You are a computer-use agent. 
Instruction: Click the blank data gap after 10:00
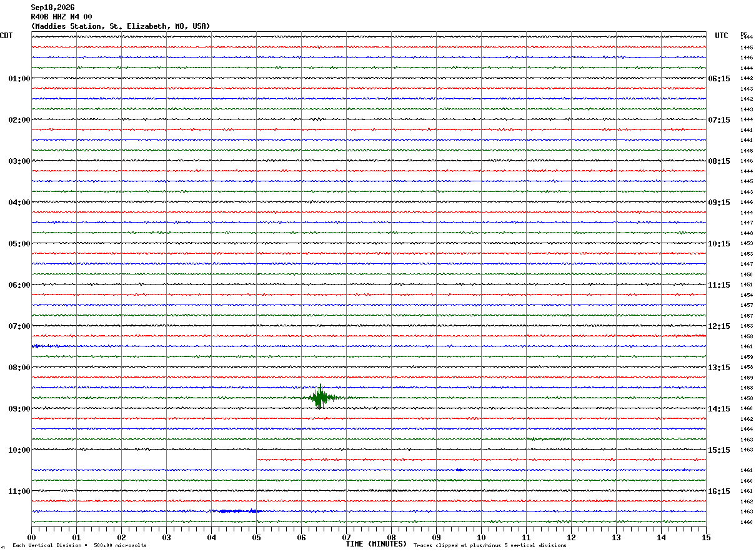(x=144, y=460)
